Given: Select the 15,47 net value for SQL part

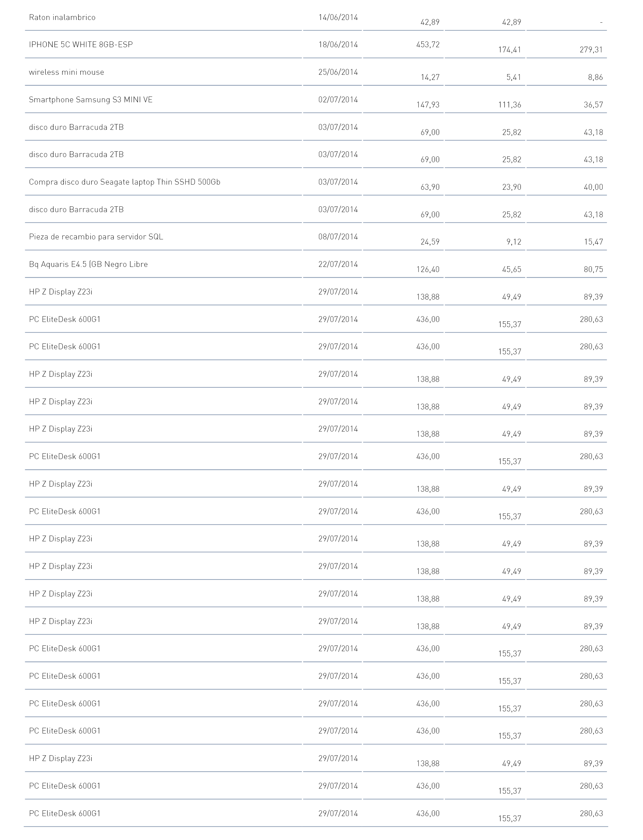Looking at the screenshot, I should (x=593, y=241).
